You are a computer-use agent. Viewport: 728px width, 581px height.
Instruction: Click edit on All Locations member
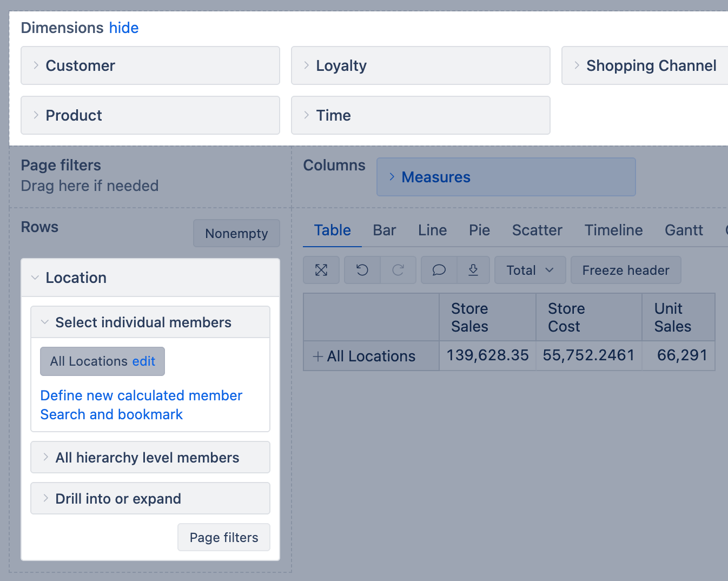pyautogui.click(x=144, y=361)
